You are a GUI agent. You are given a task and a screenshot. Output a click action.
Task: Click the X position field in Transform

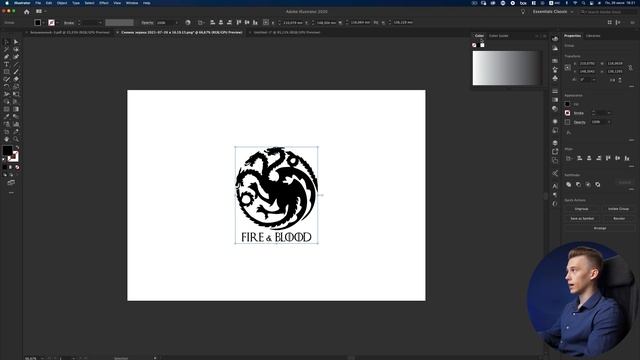coord(588,64)
